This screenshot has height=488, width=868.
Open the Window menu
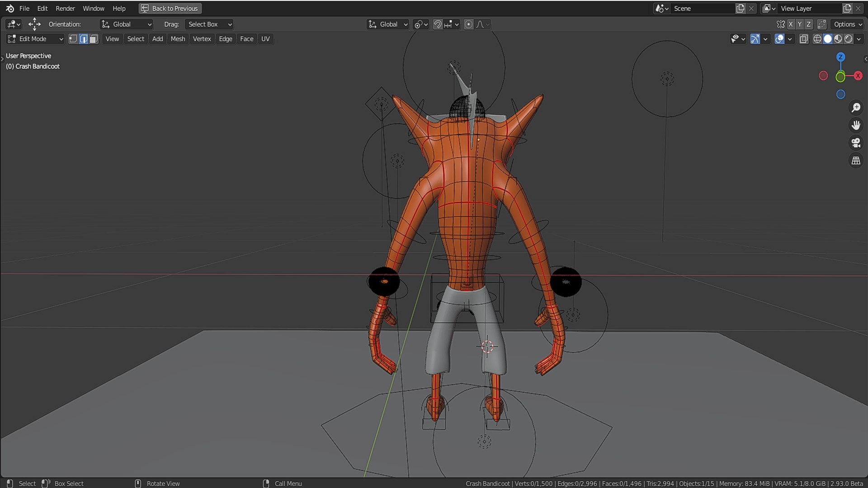click(x=94, y=9)
